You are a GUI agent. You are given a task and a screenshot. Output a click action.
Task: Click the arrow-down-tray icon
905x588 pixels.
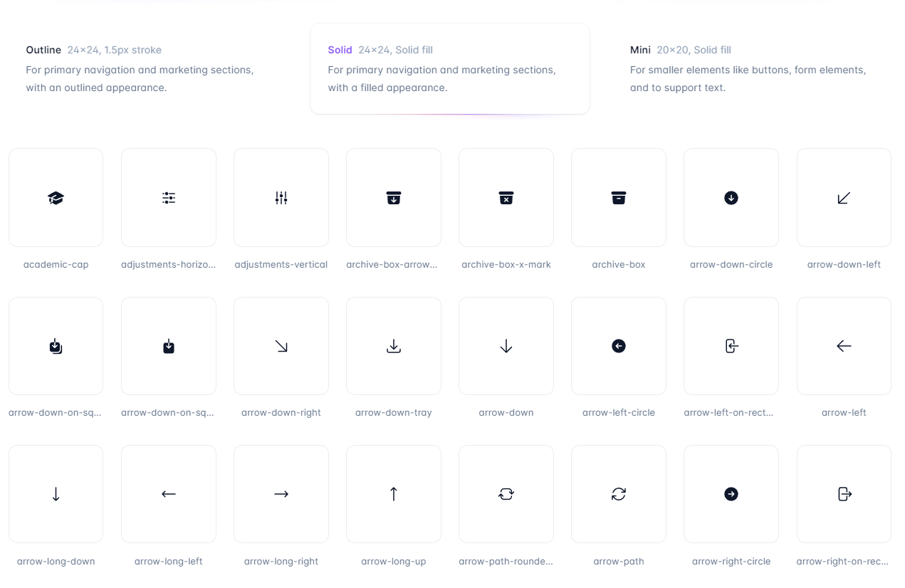[394, 346]
